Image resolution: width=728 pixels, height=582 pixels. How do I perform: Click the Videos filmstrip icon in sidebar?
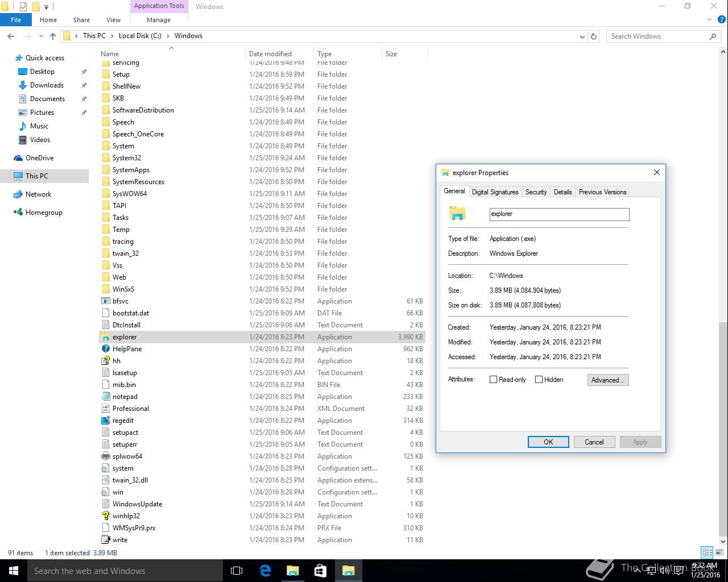[x=23, y=140]
